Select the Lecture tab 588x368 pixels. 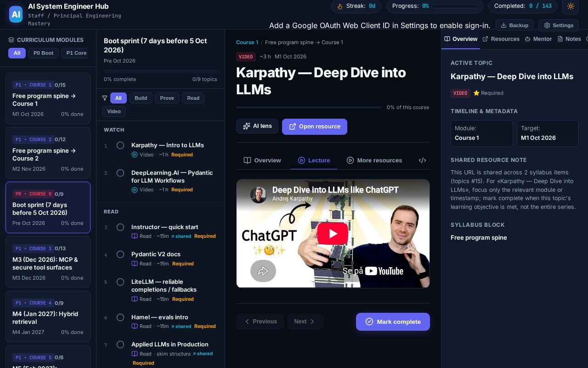click(x=314, y=160)
